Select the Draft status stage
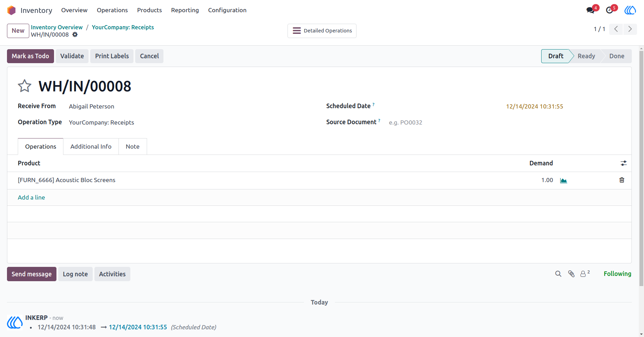The height and width of the screenshot is (337, 644). click(x=555, y=56)
